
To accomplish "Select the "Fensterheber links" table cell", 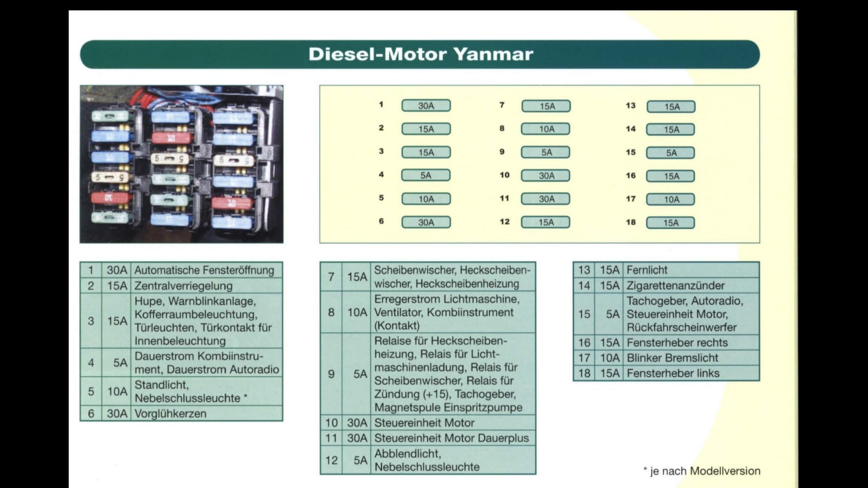I will pos(691,373).
